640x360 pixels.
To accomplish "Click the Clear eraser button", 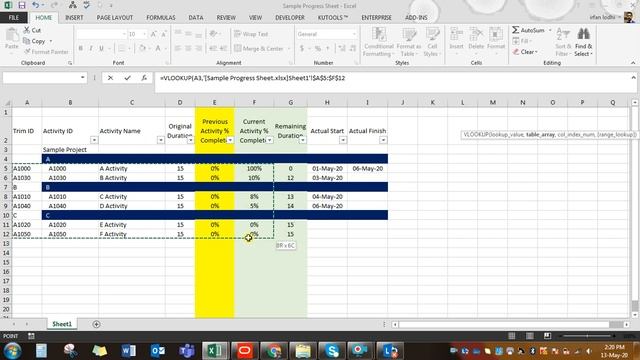I will pyautogui.click(x=525, y=52).
